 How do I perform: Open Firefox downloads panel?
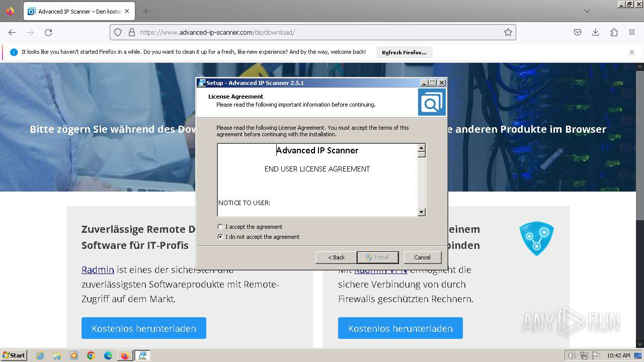[x=596, y=32]
